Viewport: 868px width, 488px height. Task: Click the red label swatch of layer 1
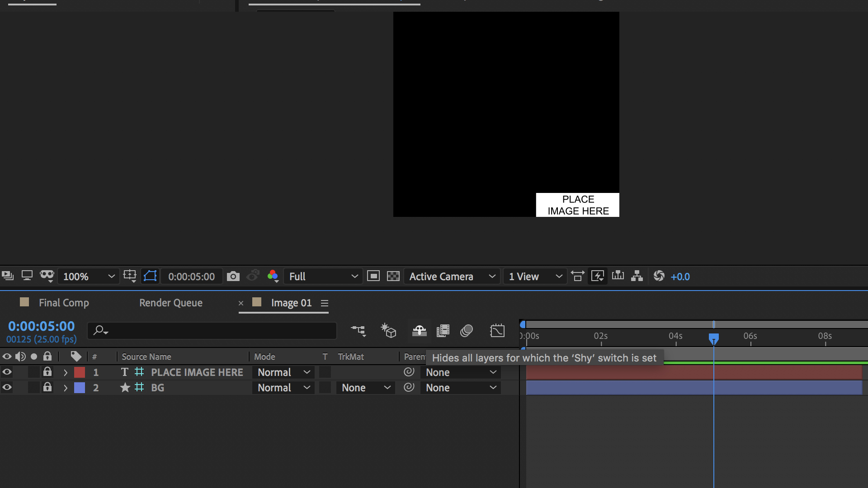[80, 372]
